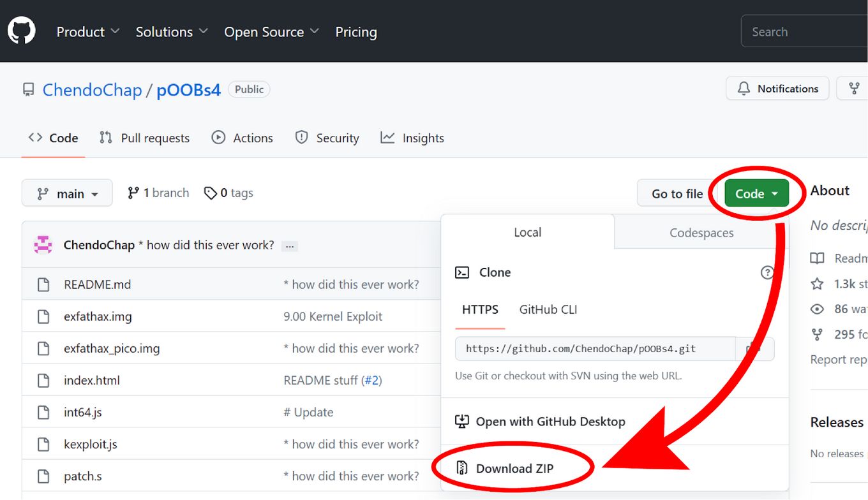Click the fork icon button beside Notifications
Viewport: 868px width, 500px height.
click(854, 89)
